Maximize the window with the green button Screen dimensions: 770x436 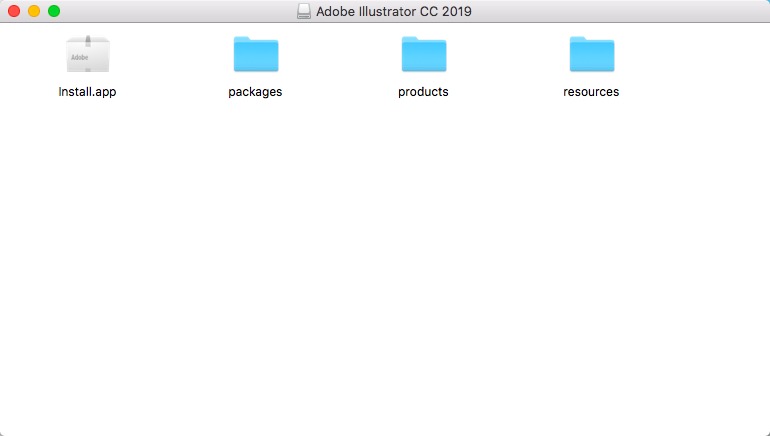pyautogui.click(x=54, y=11)
